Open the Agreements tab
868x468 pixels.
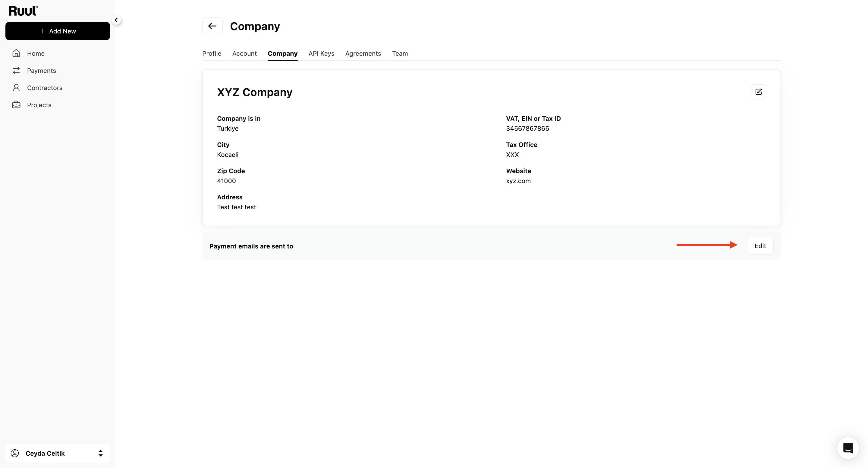click(363, 54)
